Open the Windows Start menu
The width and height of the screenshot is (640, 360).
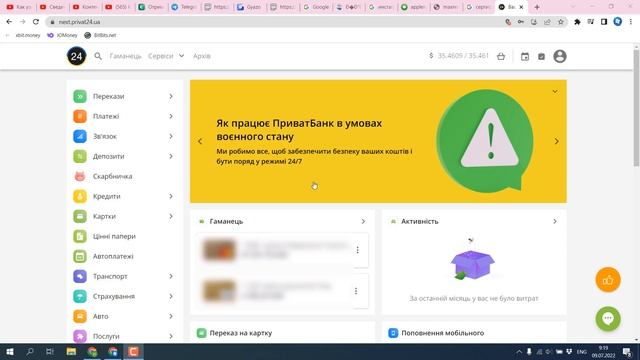pos(10,351)
